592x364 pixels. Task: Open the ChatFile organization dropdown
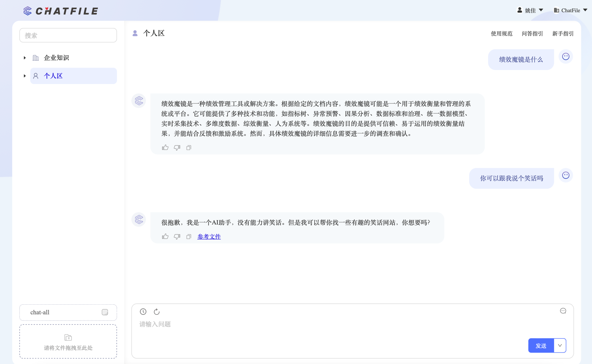point(570,10)
